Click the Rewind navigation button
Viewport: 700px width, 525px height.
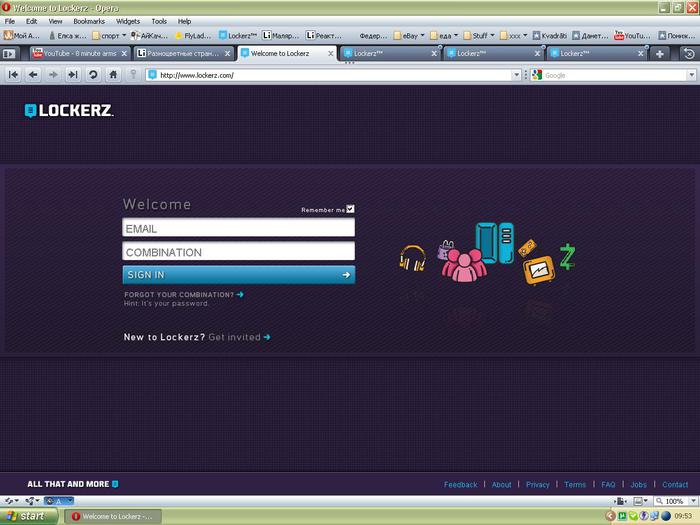[x=13, y=75]
